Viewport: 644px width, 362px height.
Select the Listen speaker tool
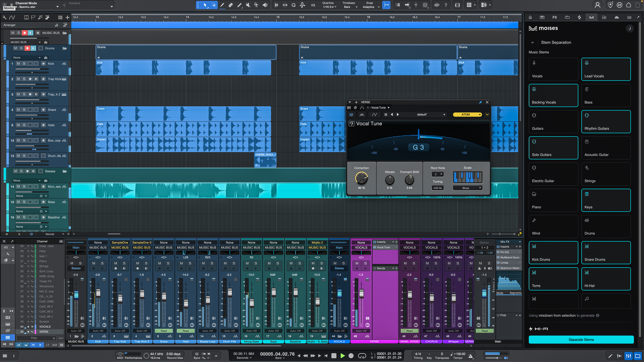click(x=265, y=5)
